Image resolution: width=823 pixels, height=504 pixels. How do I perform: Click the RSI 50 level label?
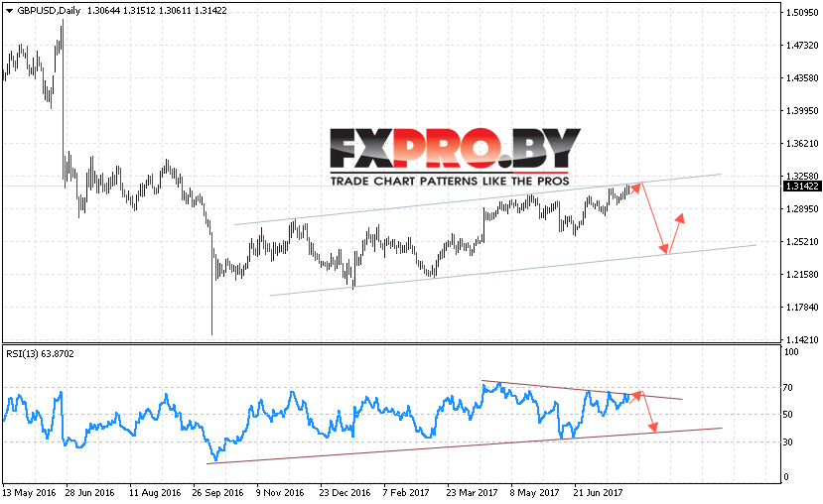(x=788, y=415)
